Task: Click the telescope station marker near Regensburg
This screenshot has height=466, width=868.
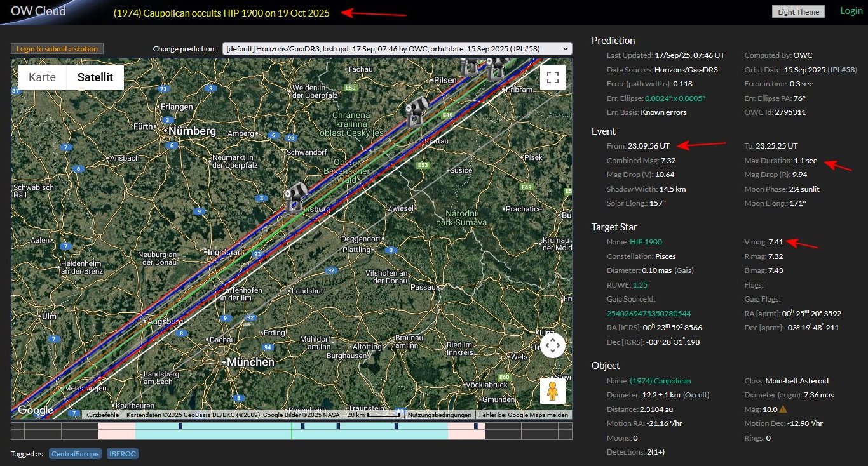Action: [295, 196]
